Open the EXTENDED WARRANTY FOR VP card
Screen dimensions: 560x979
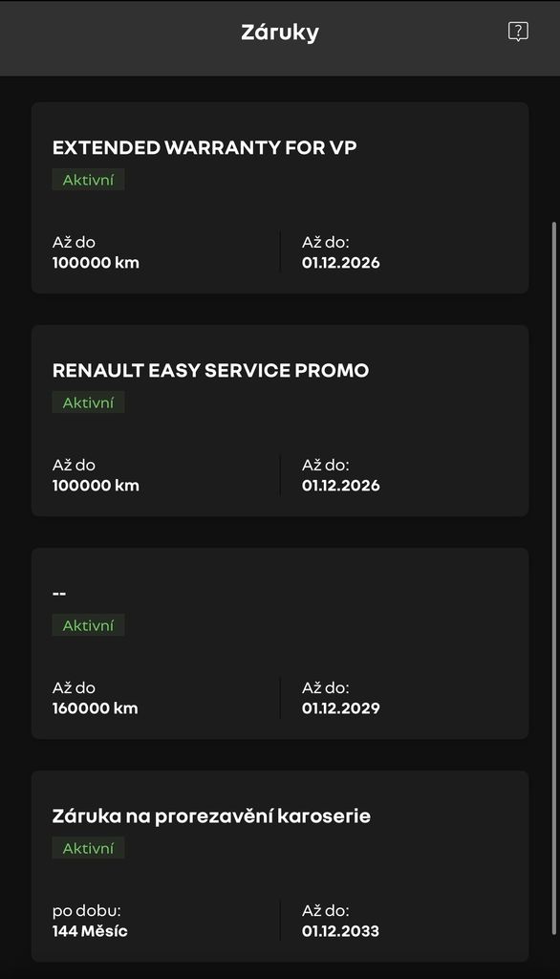click(279, 199)
